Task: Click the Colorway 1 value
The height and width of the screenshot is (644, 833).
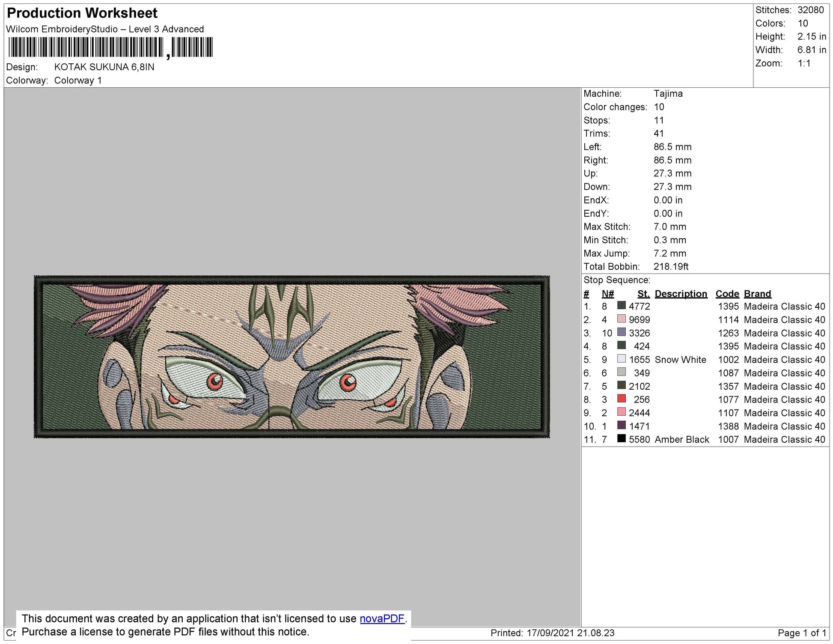Action: pos(78,80)
